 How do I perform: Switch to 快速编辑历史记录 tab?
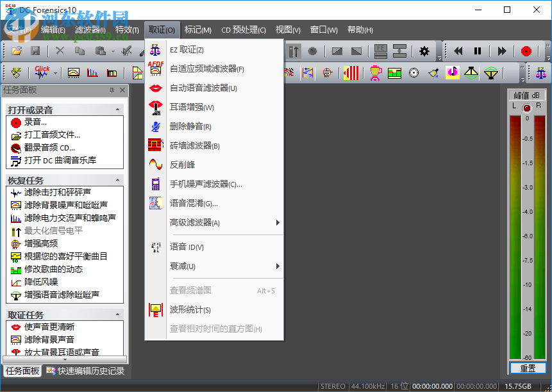(85, 371)
